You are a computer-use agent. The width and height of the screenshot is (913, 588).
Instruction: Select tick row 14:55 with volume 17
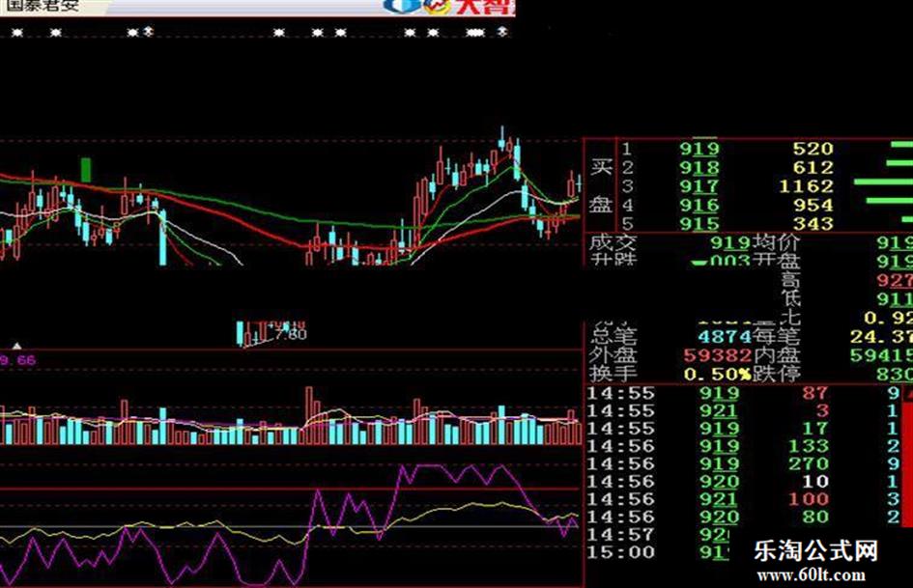743,429
